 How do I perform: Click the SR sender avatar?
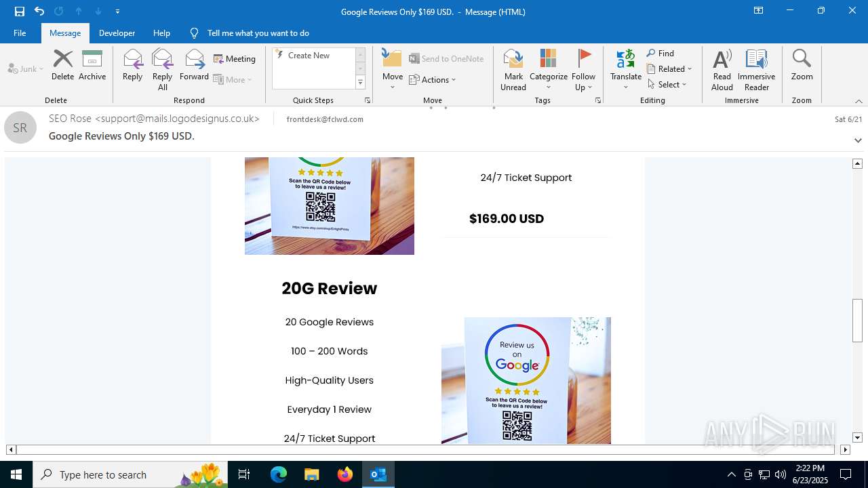point(20,128)
